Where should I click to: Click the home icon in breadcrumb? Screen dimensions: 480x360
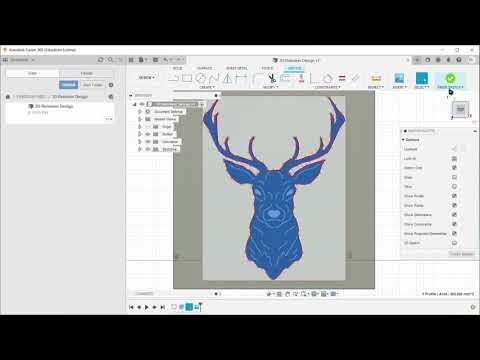(8, 97)
